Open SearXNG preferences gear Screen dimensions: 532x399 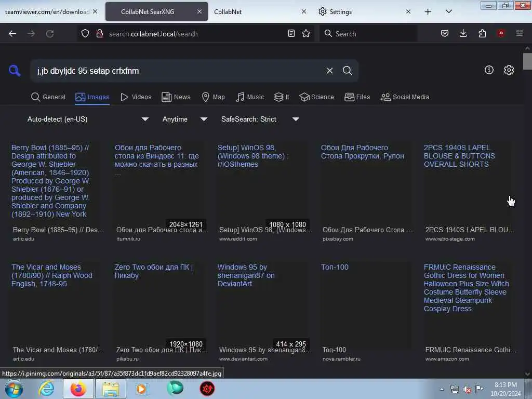(x=509, y=70)
